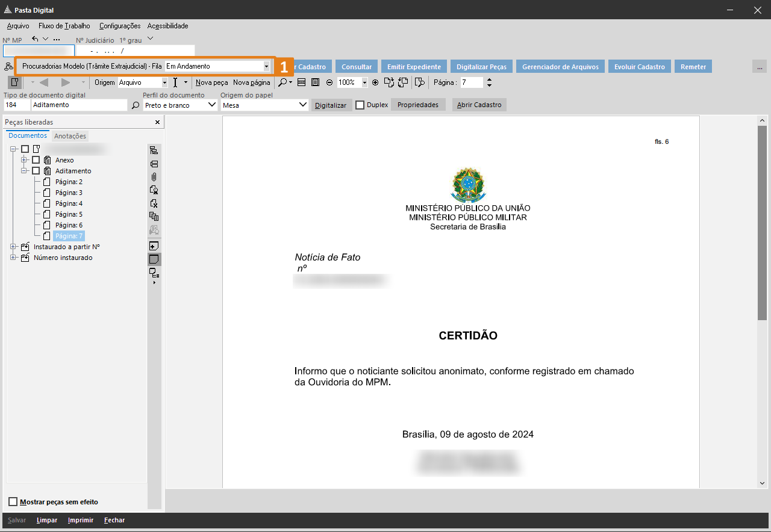The height and width of the screenshot is (532, 771).
Task: Click the magnifier search icon beside Aditamento field
Action: [x=136, y=105]
